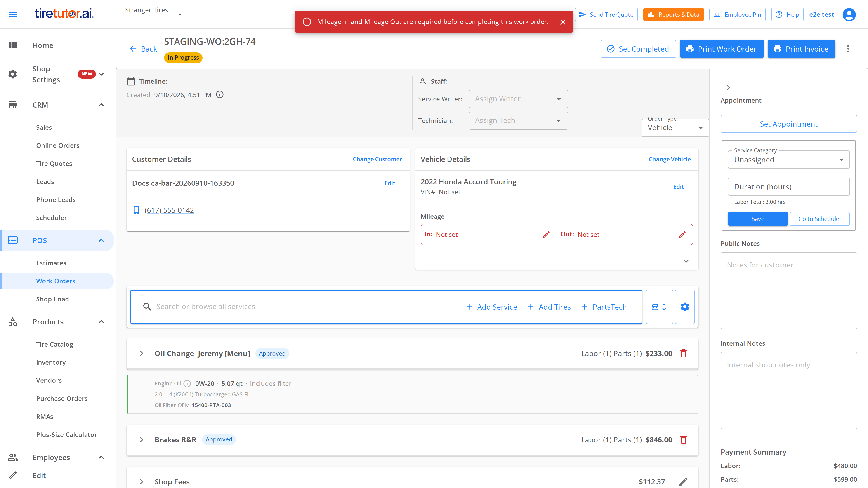This screenshot has width=868, height=488.
Task: Click the user profile avatar icon
Action: click(849, 14)
